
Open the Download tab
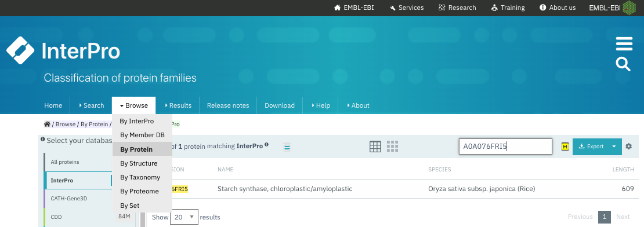(279, 105)
